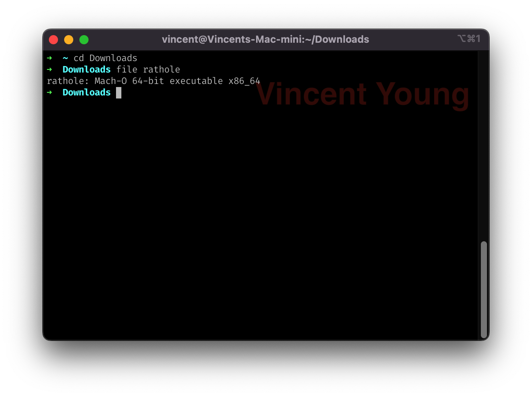Click the cyan 'Downloads' prompt before file rathole
The width and height of the screenshot is (532, 397).
pyautogui.click(x=87, y=69)
